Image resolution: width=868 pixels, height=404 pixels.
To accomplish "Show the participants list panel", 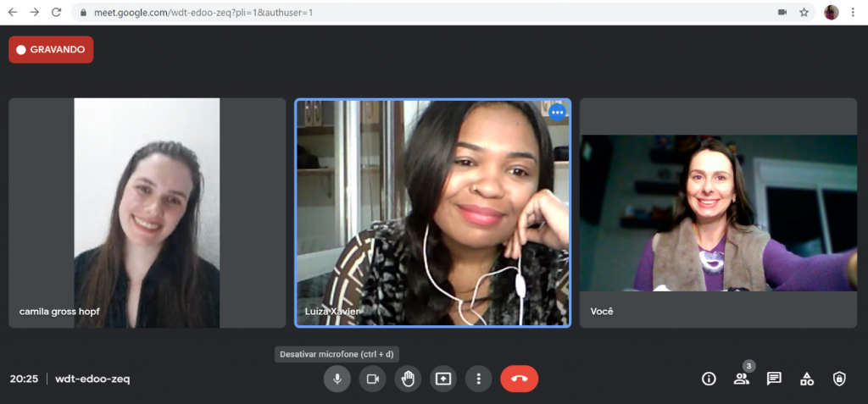I will tap(742, 379).
